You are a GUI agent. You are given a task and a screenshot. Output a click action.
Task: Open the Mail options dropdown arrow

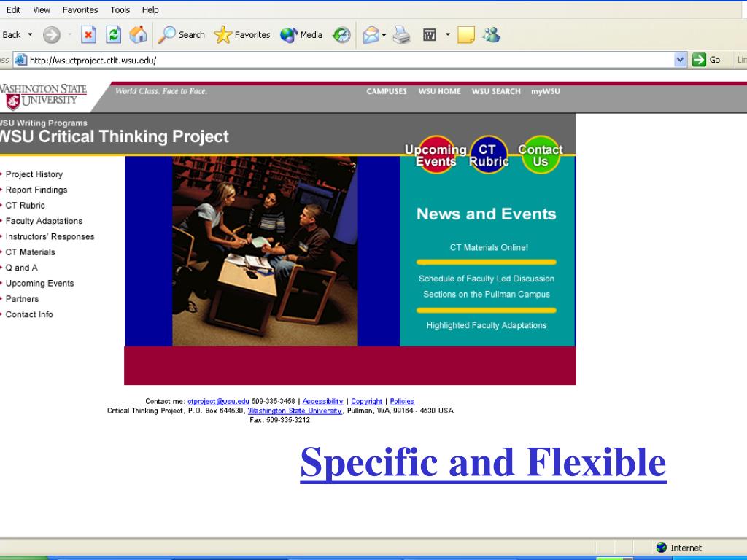point(384,35)
